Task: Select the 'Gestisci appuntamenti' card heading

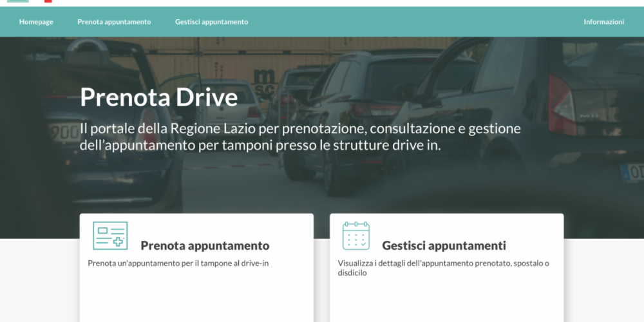Action: [444, 245]
